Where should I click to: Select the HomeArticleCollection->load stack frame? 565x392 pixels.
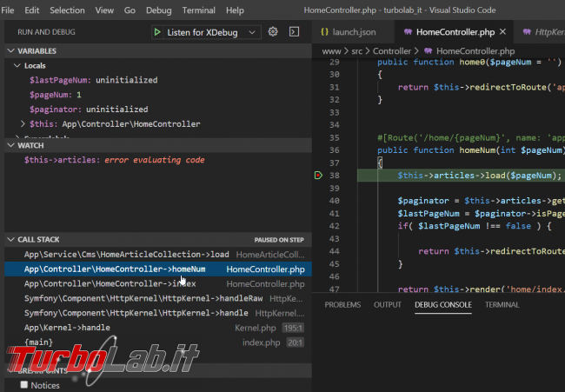point(158,255)
